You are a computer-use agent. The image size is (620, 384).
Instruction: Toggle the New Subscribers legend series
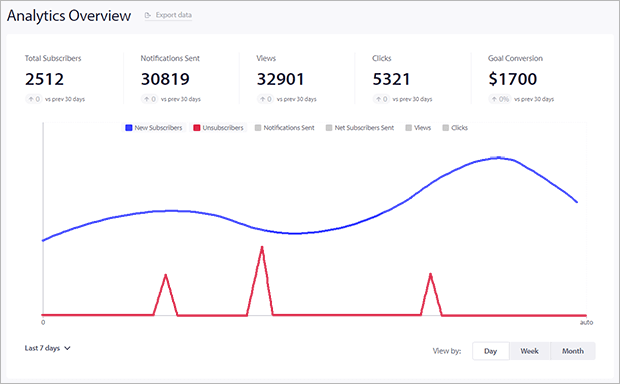(154, 128)
